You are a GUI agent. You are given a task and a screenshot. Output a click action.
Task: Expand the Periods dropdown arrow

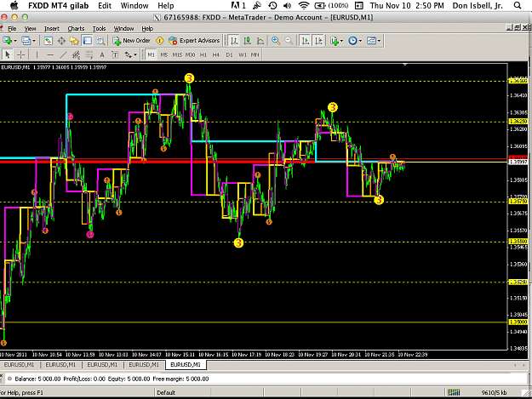click(x=360, y=41)
